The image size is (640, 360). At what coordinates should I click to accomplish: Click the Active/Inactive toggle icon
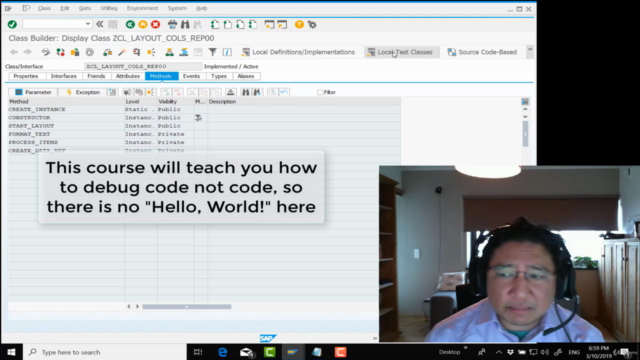pos(60,52)
